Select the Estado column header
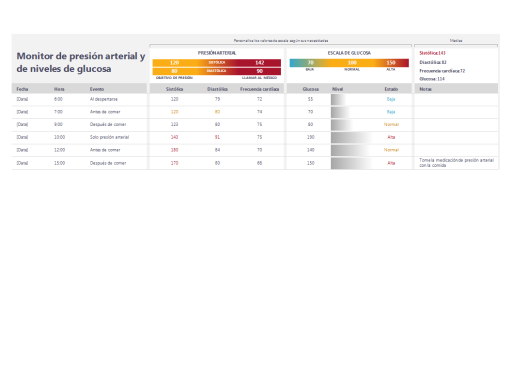Screen dimensions: 512x384 pos(391,89)
